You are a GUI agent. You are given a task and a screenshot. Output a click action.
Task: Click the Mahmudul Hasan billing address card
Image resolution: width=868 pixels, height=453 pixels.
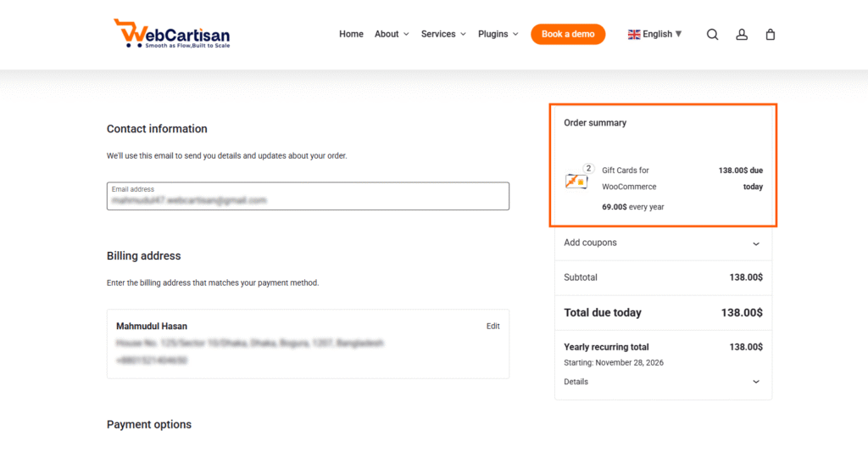tap(308, 344)
